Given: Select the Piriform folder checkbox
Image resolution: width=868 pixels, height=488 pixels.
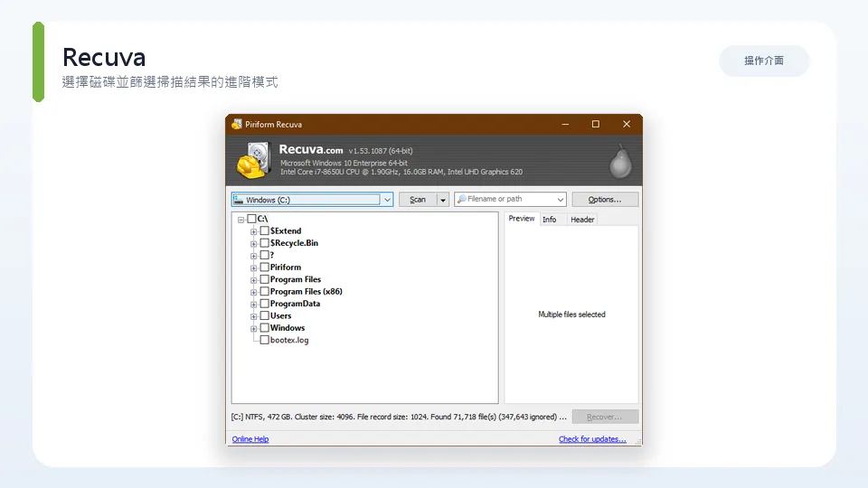Looking at the screenshot, I should [x=265, y=267].
